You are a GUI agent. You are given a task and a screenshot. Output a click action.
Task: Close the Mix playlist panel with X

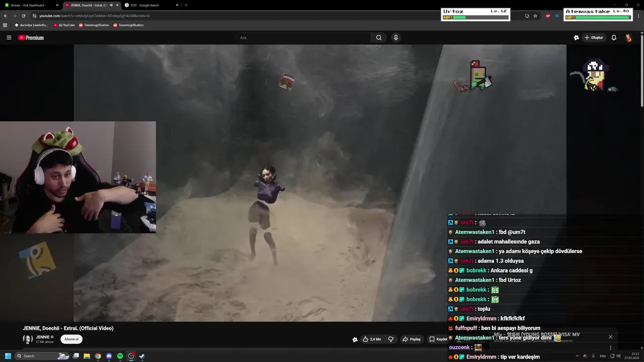tap(610, 337)
